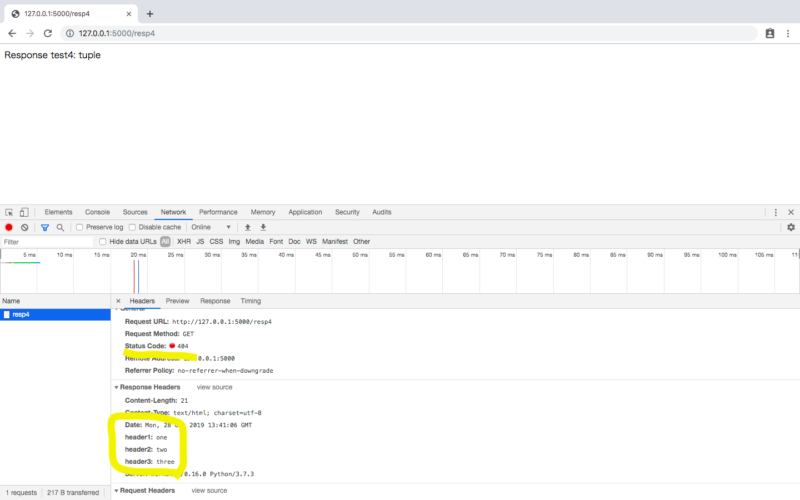Click view source next to Response Headers

214,386
